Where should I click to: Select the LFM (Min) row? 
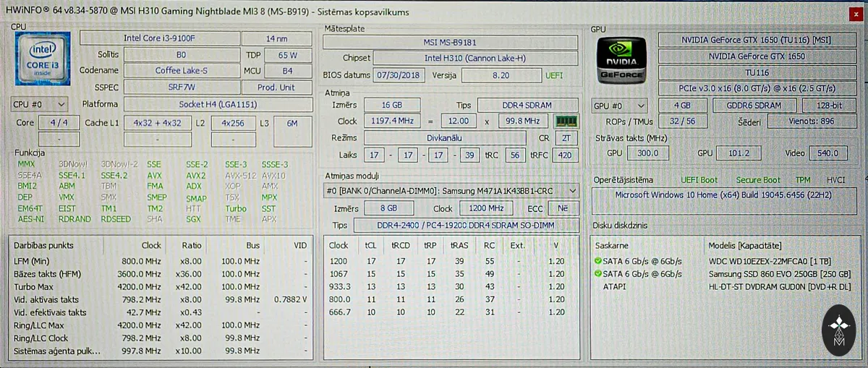pos(161,261)
